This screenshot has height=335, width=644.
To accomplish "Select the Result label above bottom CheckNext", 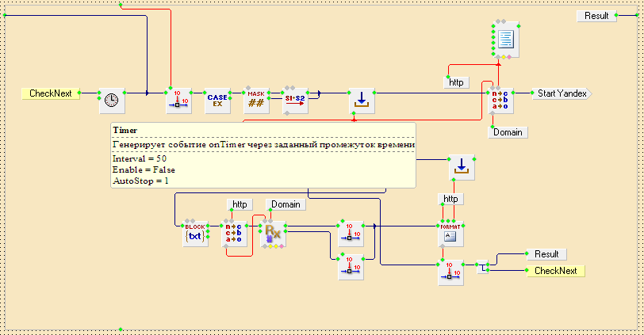I will coord(546,254).
